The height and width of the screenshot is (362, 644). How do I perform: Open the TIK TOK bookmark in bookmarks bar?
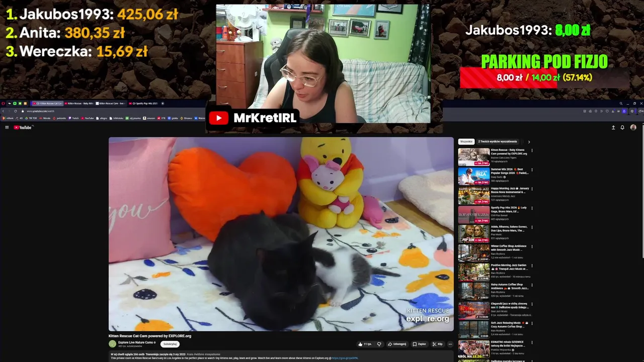31,118
